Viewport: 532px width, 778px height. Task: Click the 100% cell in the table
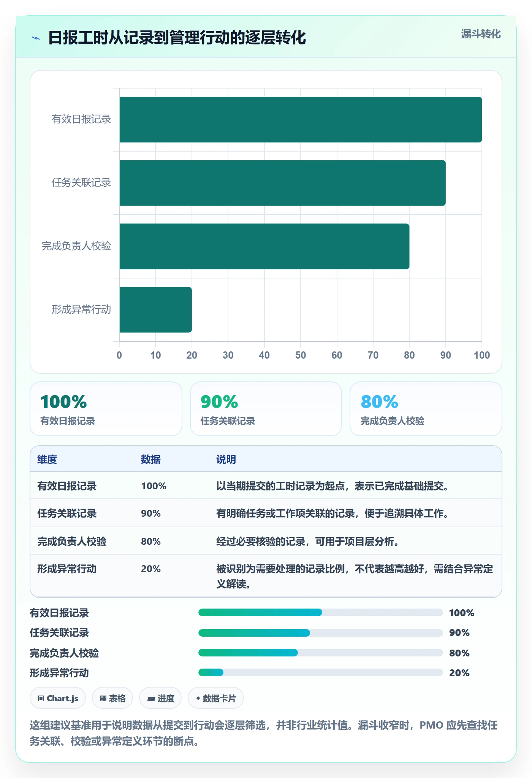(x=154, y=486)
